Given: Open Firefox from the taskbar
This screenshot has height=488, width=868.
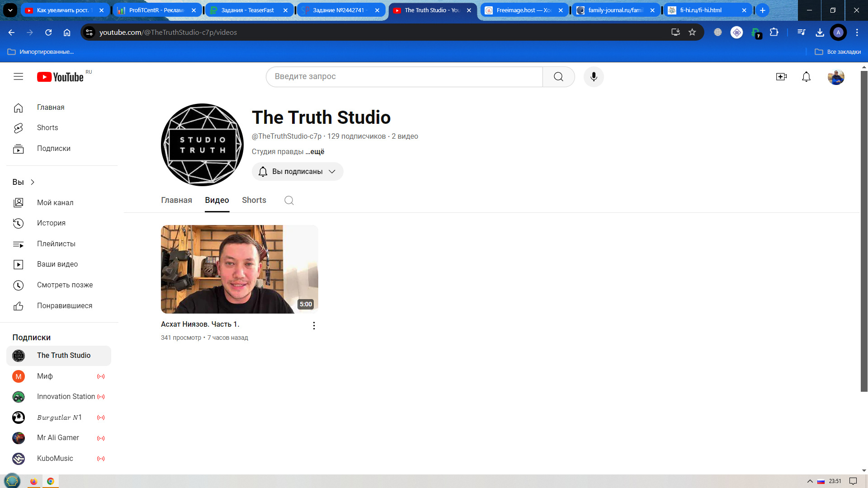Looking at the screenshot, I should click(33, 481).
